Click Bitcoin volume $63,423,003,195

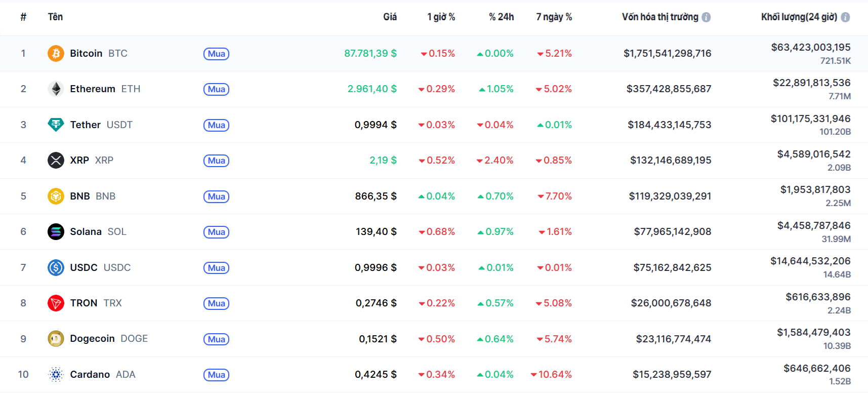click(x=811, y=47)
